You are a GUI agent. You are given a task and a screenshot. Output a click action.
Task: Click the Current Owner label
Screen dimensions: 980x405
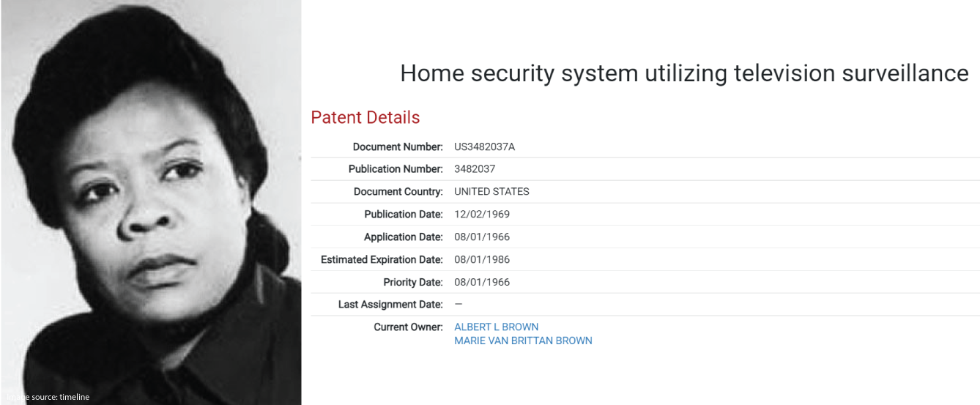click(x=409, y=327)
